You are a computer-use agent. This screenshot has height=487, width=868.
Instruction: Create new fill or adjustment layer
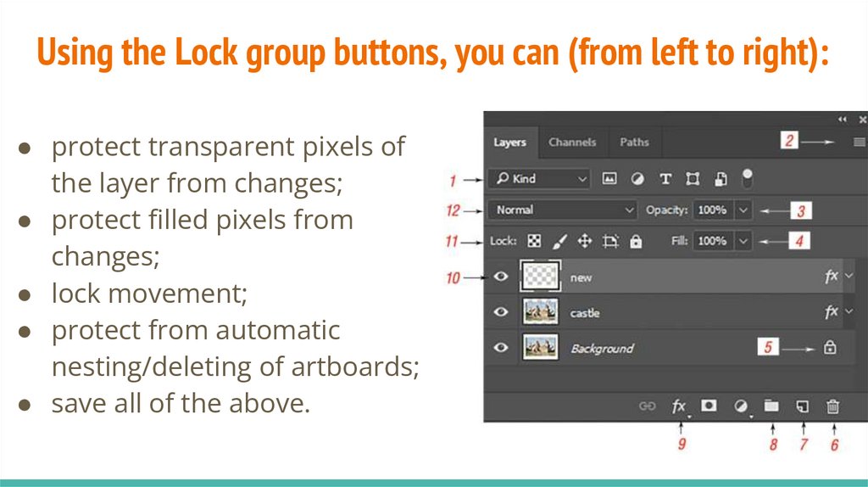coord(741,406)
